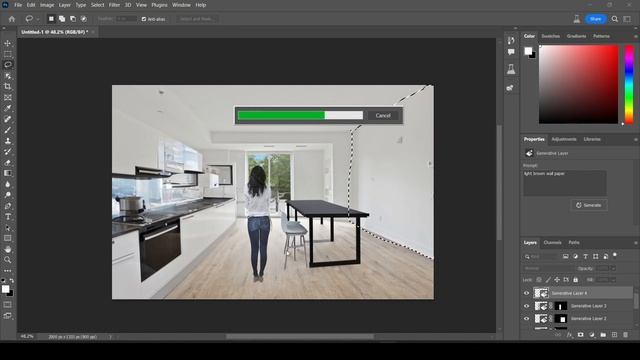This screenshot has height=360, width=640.
Task: Open the Select menu
Action: [x=98, y=5]
